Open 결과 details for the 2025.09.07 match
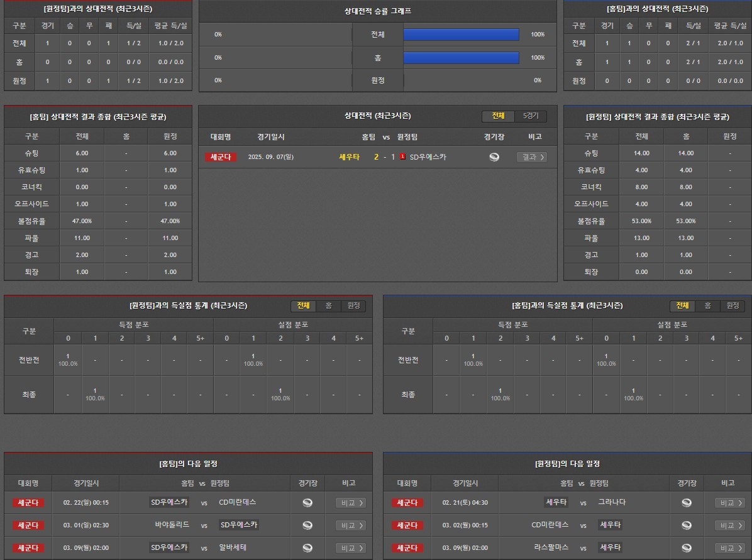This screenshot has height=560, width=752. pos(531,157)
